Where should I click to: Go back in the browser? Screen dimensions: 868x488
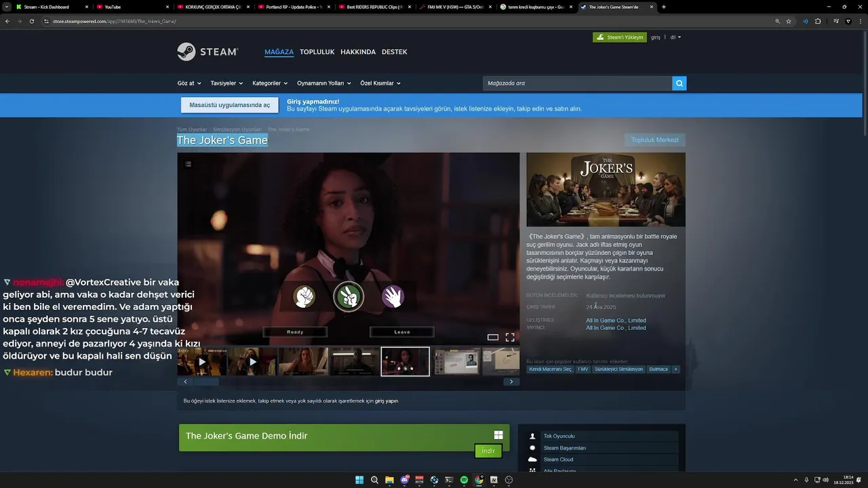click(7, 21)
